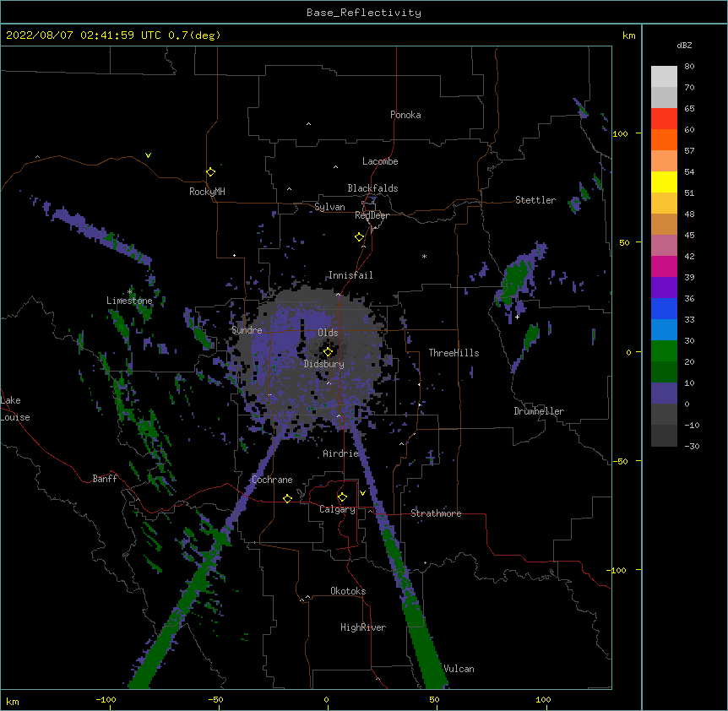
Task: Select the light gray 70-80 dBZ legend swatch
Action: (x=664, y=77)
